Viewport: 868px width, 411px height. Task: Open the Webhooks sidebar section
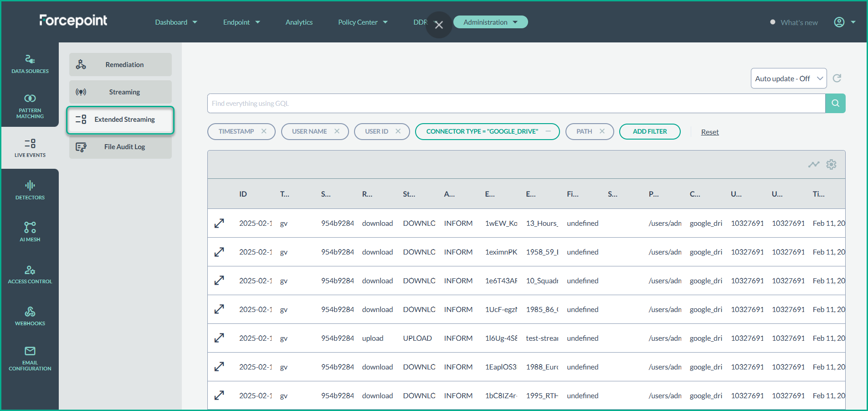click(30, 316)
